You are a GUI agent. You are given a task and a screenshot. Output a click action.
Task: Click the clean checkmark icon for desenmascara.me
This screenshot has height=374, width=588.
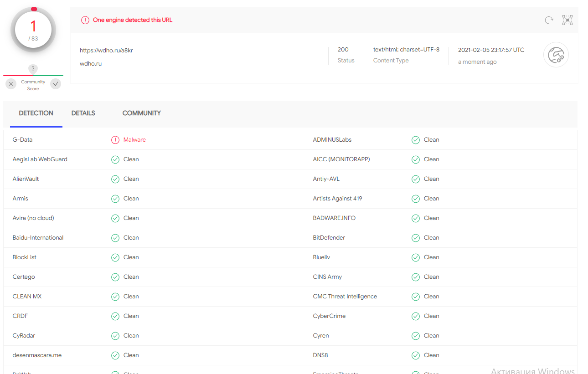point(115,355)
